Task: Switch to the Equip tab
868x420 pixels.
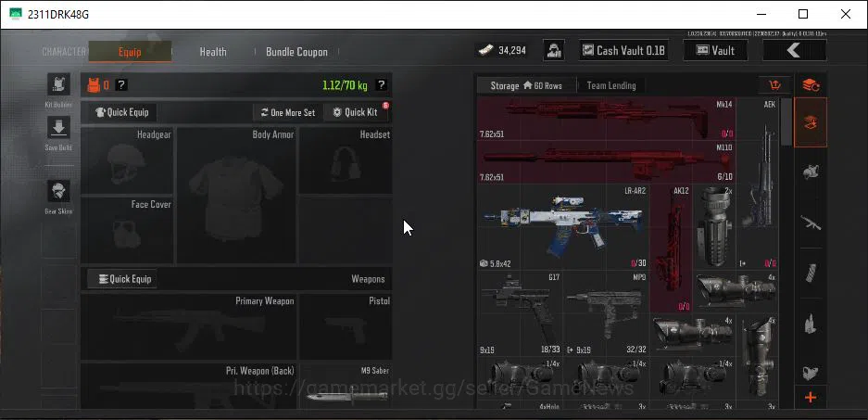Action: [130, 52]
